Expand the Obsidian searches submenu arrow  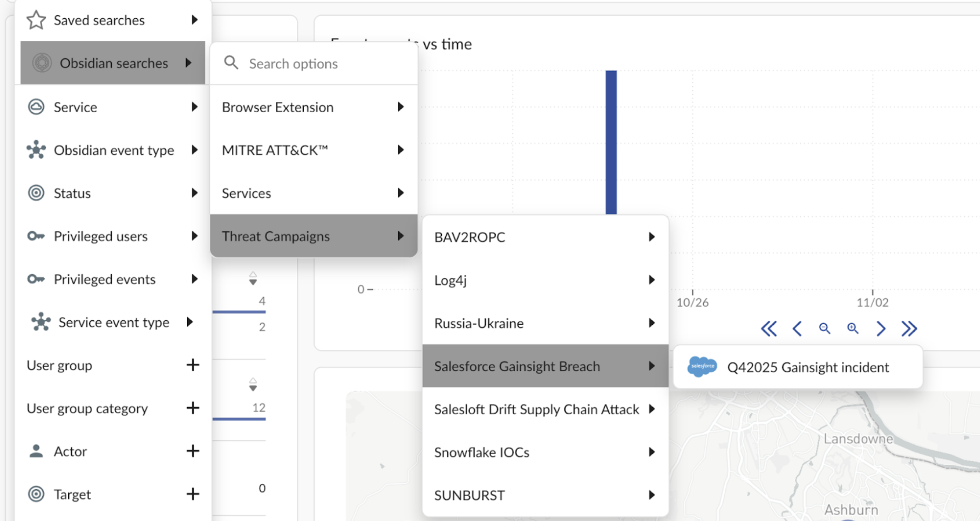point(188,63)
